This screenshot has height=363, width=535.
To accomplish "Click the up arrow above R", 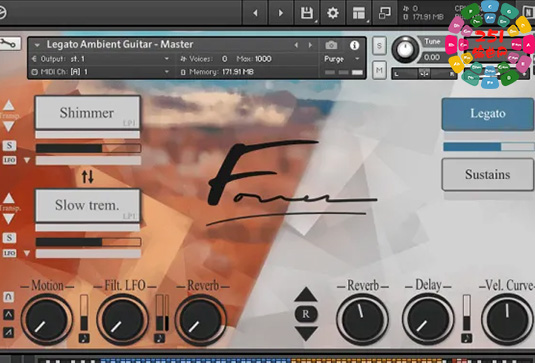I will tap(306, 294).
